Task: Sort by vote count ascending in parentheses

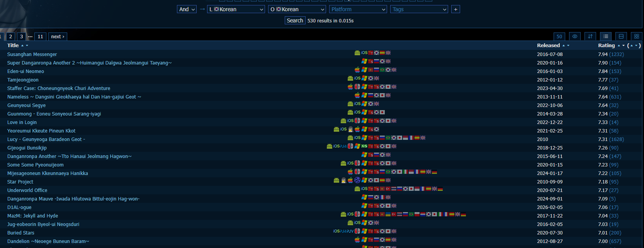Action: click(632, 46)
